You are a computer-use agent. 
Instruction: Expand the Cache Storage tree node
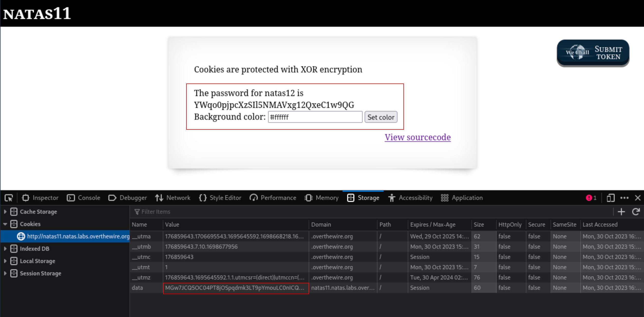click(x=5, y=212)
